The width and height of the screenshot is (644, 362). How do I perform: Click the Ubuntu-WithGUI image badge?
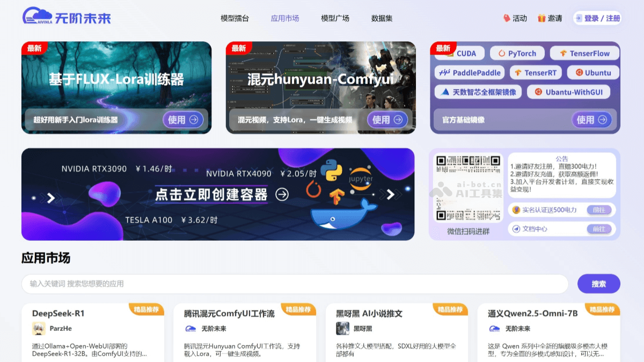pos(569,92)
